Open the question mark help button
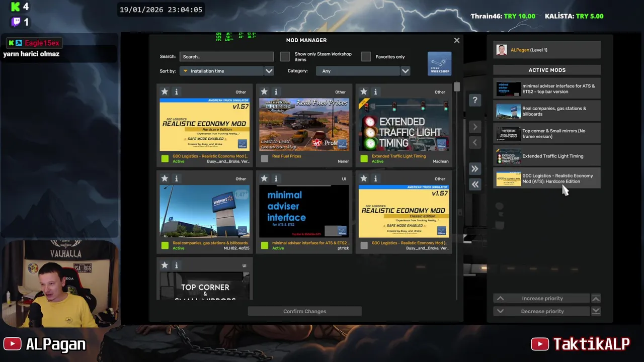This screenshot has width=644, height=362. click(x=474, y=100)
